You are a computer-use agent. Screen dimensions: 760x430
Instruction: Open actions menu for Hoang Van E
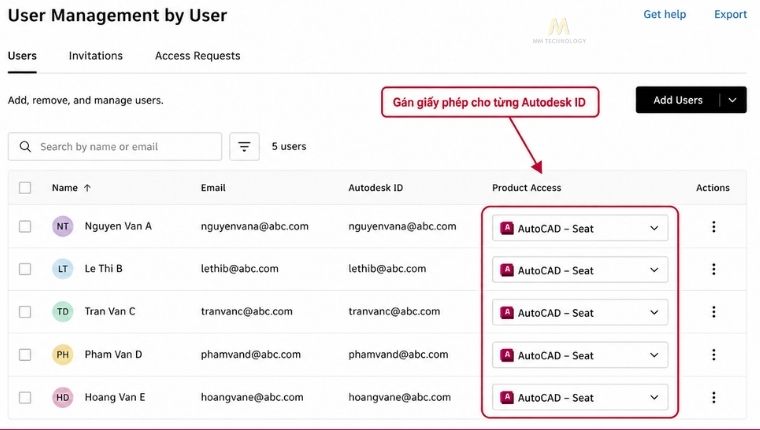click(713, 398)
